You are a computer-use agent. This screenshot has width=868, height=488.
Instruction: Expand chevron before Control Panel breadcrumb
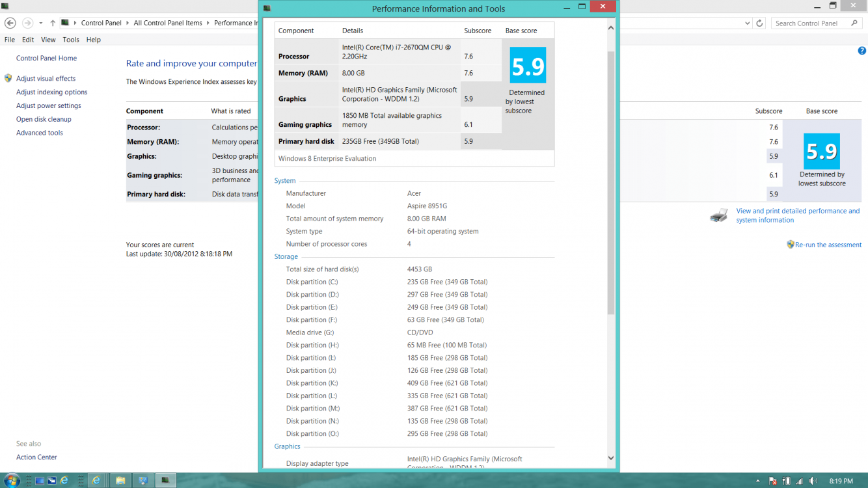pos(75,23)
